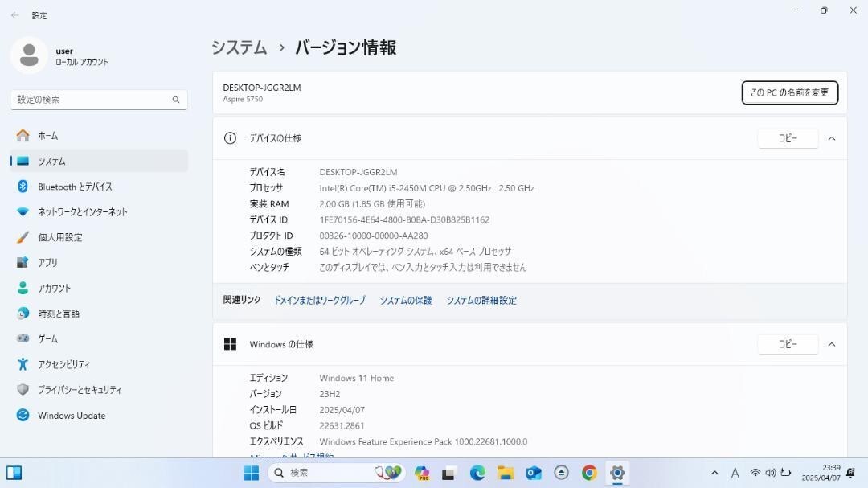Image resolution: width=868 pixels, height=488 pixels.
Task: Open File Explorer from taskbar
Action: (x=506, y=473)
